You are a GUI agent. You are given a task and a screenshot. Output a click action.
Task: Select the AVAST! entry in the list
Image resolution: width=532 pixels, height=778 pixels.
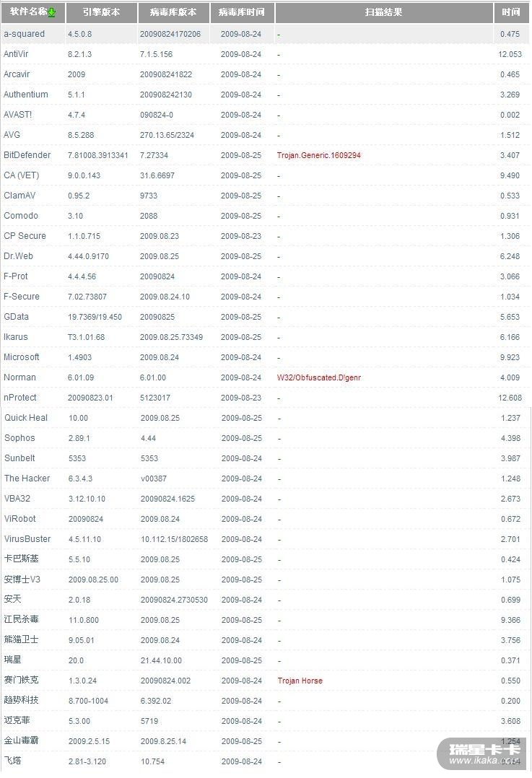tap(18, 115)
